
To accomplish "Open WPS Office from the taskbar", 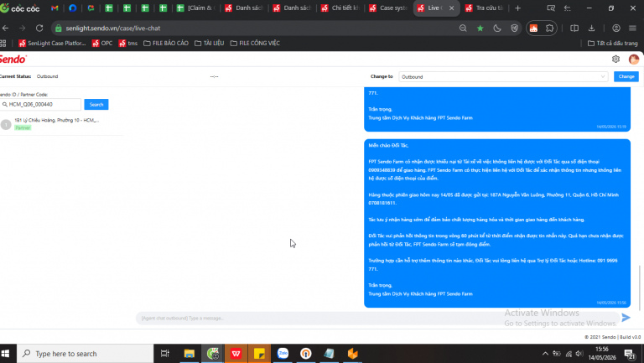I will point(236,354).
